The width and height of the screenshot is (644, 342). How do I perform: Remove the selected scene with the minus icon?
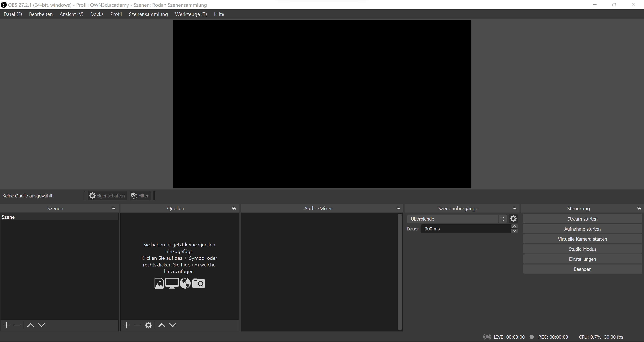click(17, 325)
